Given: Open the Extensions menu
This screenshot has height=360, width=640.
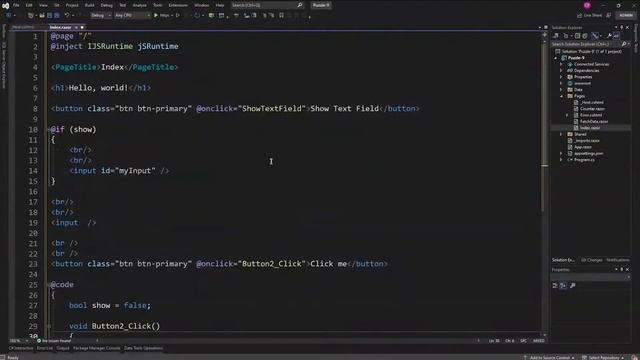Looking at the screenshot, I should click(x=178, y=5).
